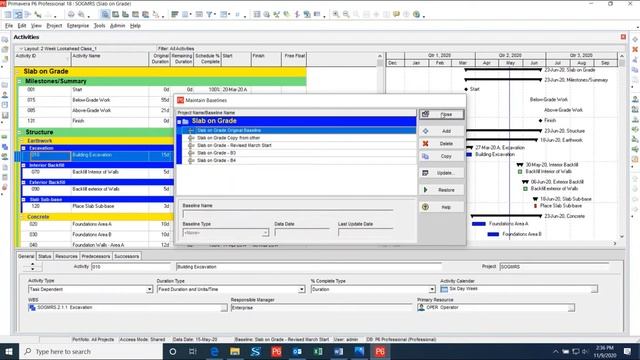
Task: Select Slab on Grade - B3 baseline
Action: tap(296, 153)
